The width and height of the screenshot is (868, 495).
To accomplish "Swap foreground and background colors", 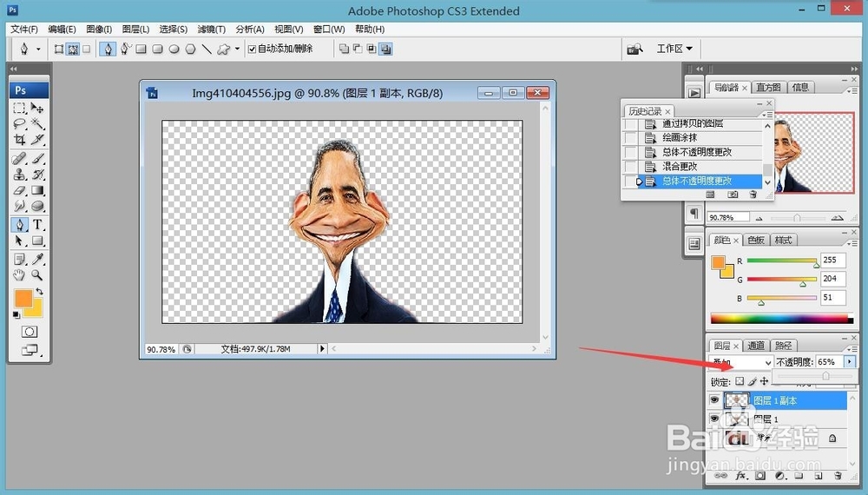I will point(39,291).
